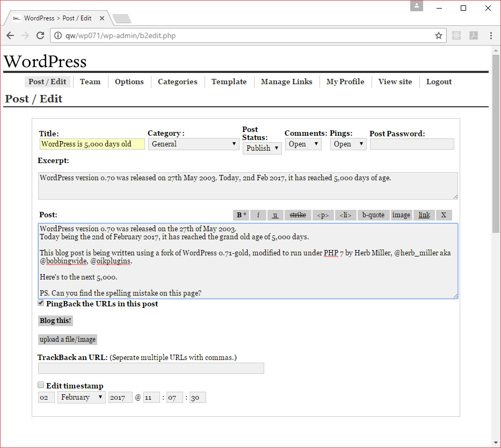Bookmark the page with the star icon
This screenshot has width=501, height=448.
coord(439,35)
